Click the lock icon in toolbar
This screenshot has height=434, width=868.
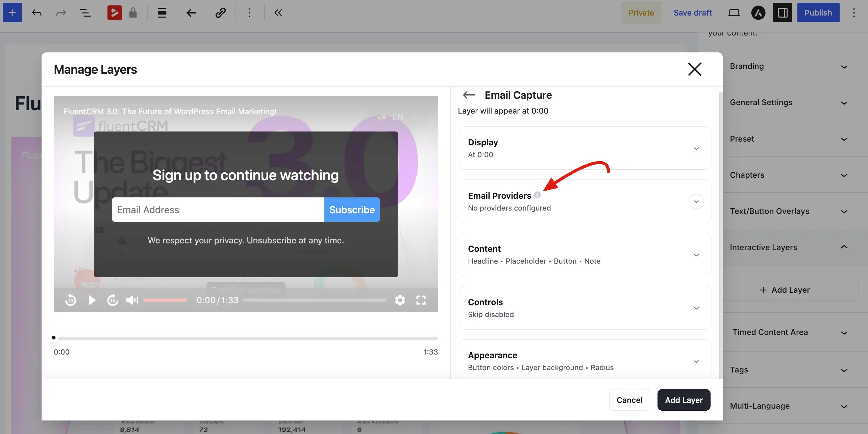tap(133, 13)
